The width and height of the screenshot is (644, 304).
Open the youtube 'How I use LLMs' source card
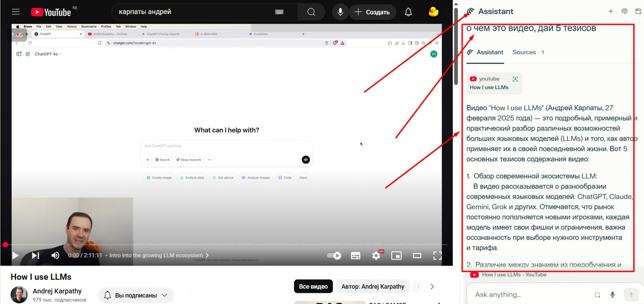494,83
